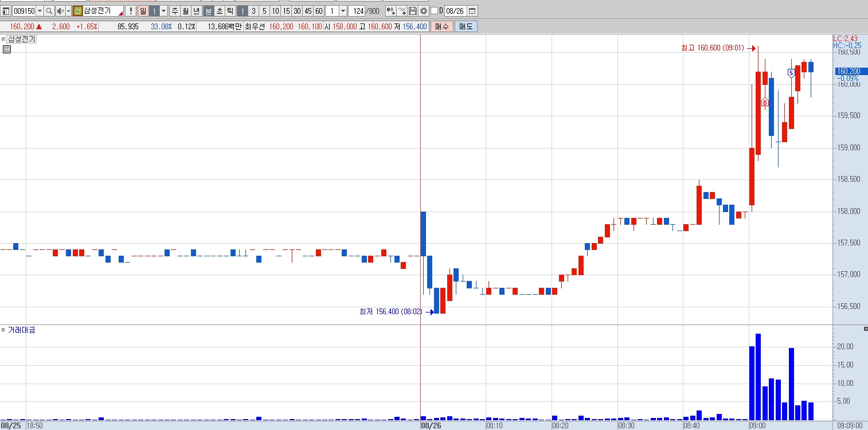Select the 분 (minute) period toggle
The image size is (868, 430).
[208, 11]
